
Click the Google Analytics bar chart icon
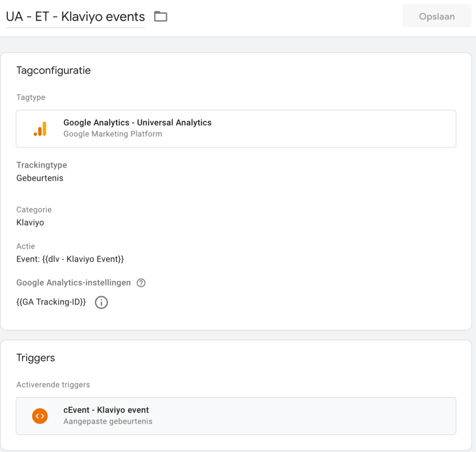click(x=40, y=129)
